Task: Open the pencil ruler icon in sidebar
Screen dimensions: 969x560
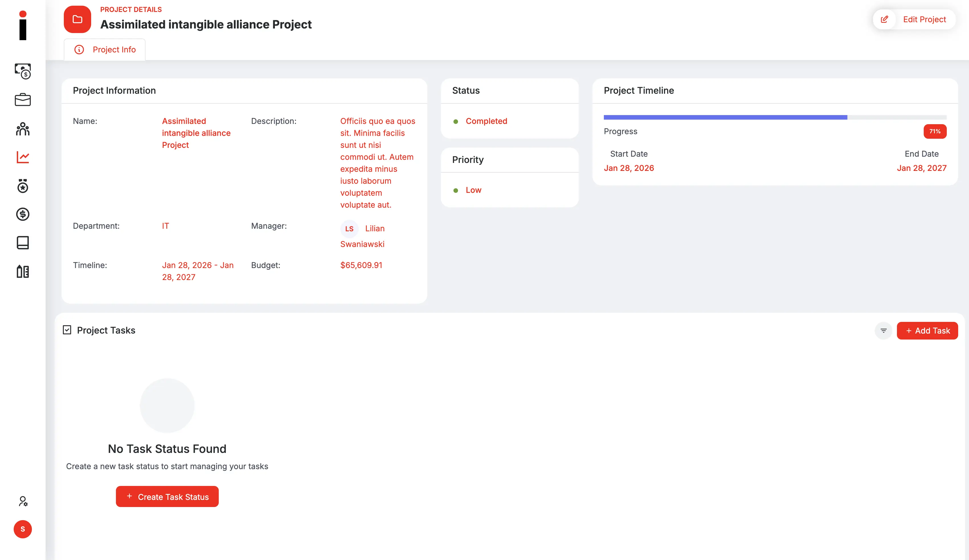Action: click(x=23, y=271)
